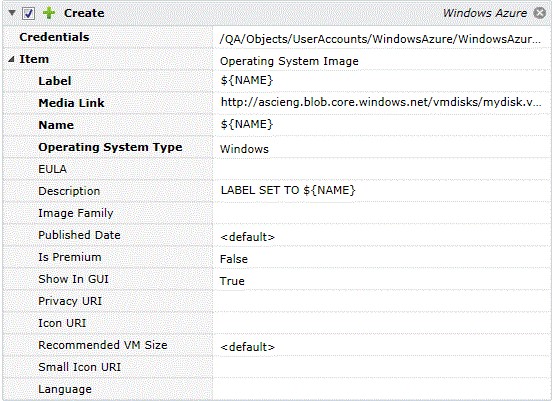This screenshot has width=553, height=401.
Task: Edit the Name ${NAME} field
Action: coord(382,125)
